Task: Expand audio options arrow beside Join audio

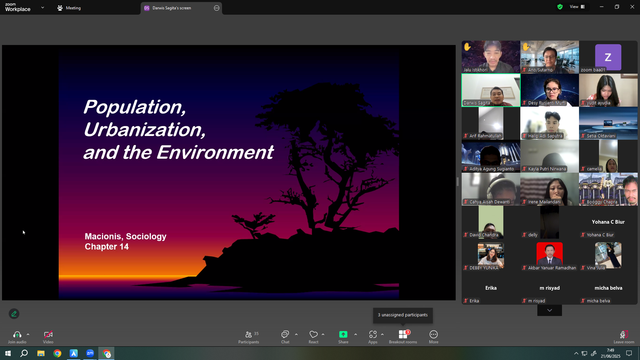Action: coord(28,334)
